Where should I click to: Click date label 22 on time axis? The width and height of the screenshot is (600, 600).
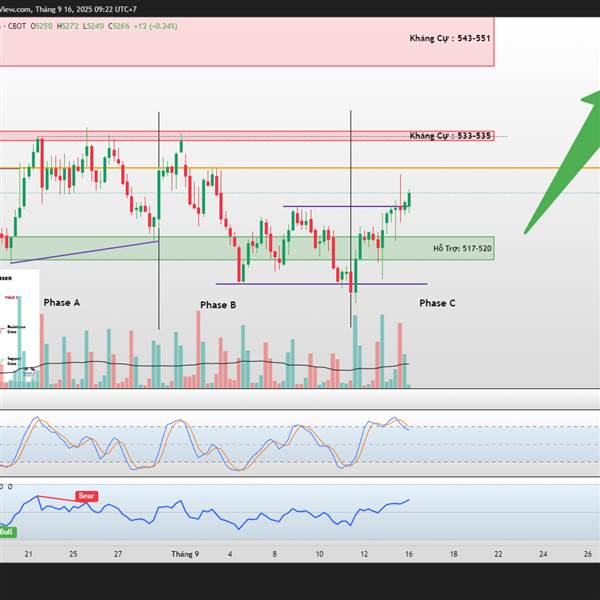498,554
